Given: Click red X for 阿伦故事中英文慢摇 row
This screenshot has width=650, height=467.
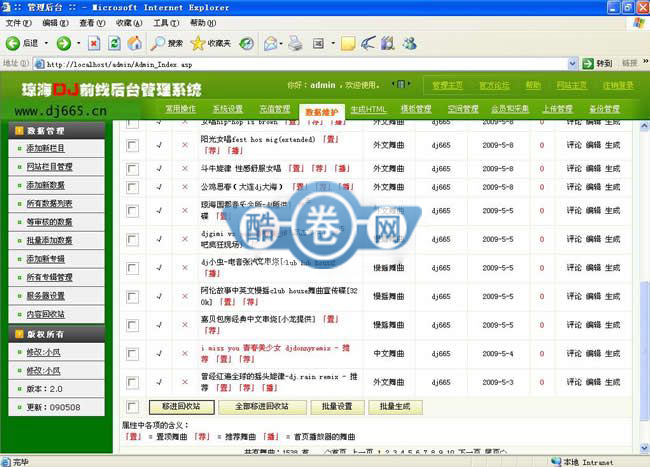Looking at the screenshot, I should point(185,296).
